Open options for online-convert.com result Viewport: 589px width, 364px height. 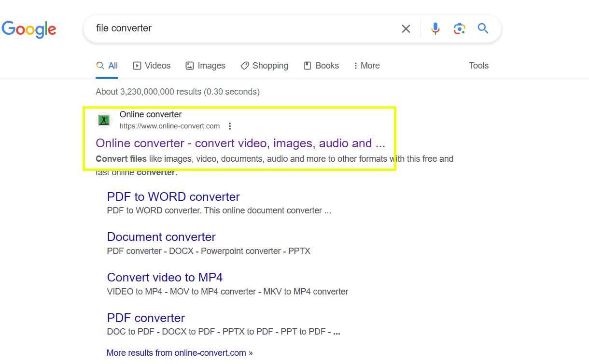pos(230,126)
